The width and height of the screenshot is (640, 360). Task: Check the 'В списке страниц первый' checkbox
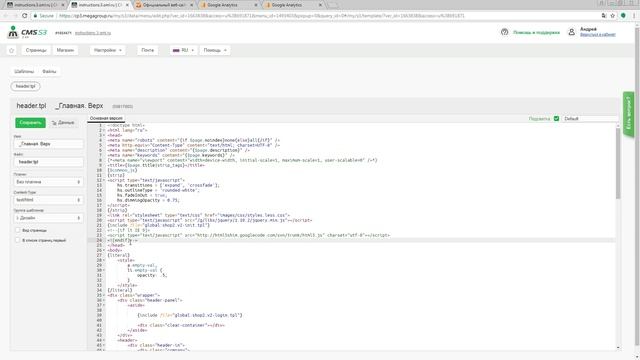point(18,240)
